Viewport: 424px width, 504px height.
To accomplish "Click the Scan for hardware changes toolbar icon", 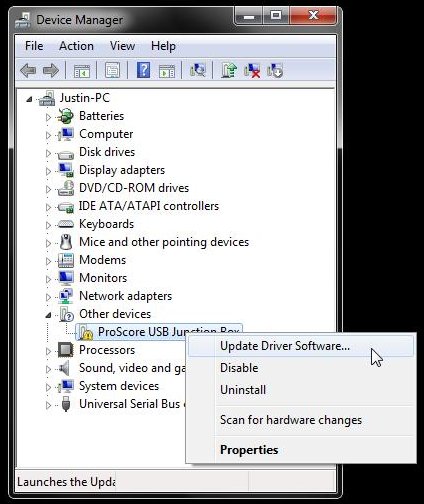I will (198, 70).
